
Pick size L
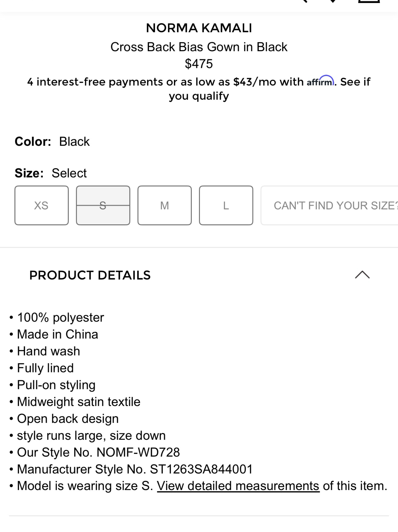(226, 205)
